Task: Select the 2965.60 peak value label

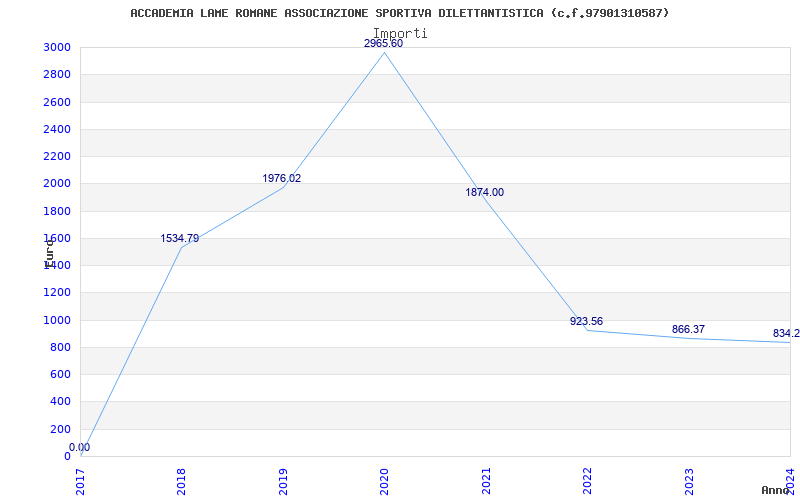Action: tap(383, 43)
